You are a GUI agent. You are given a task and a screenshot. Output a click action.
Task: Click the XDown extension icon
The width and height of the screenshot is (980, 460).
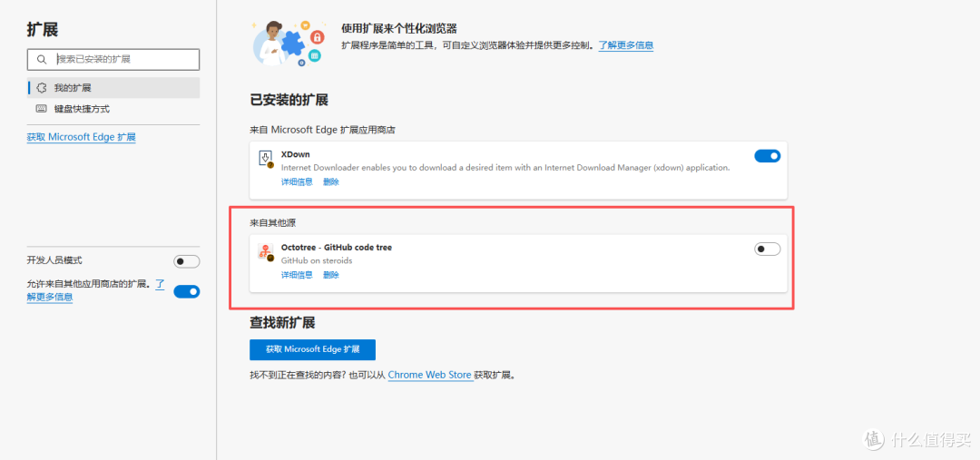pyautogui.click(x=266, y=158)
